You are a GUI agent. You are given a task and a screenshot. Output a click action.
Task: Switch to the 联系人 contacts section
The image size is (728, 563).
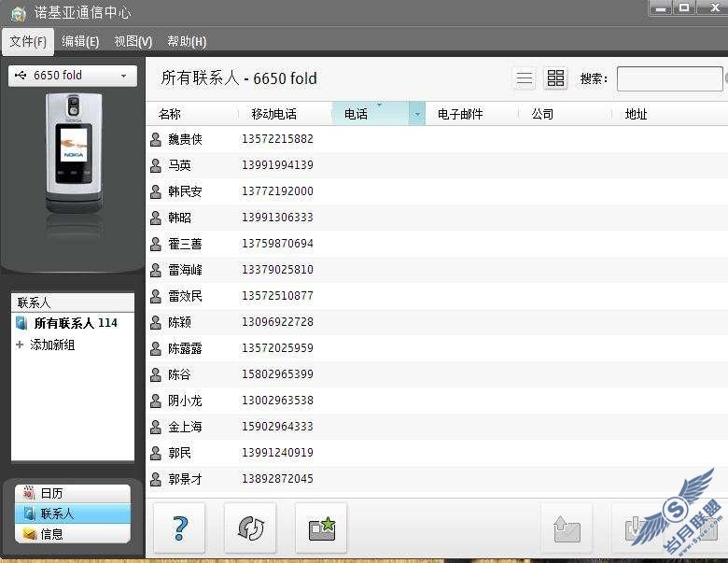pyautogui.click(x=73, y=514)
